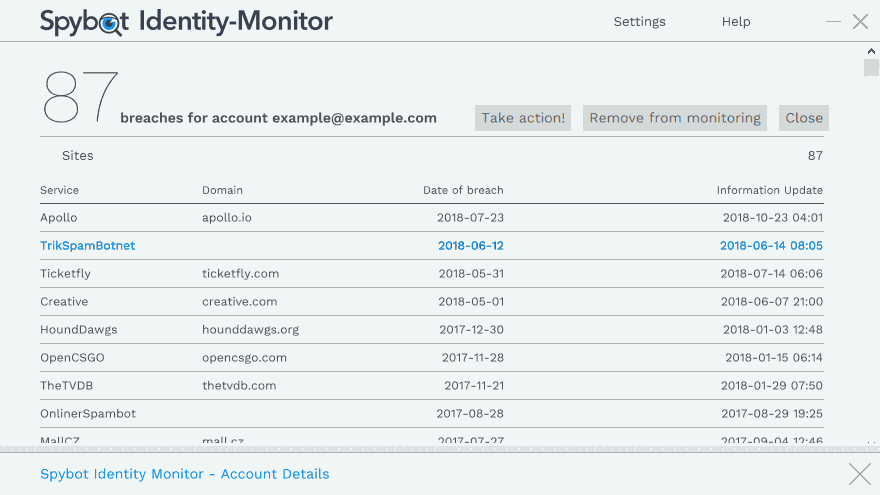Click the vertical scrollbar thumb

[871, 68]
